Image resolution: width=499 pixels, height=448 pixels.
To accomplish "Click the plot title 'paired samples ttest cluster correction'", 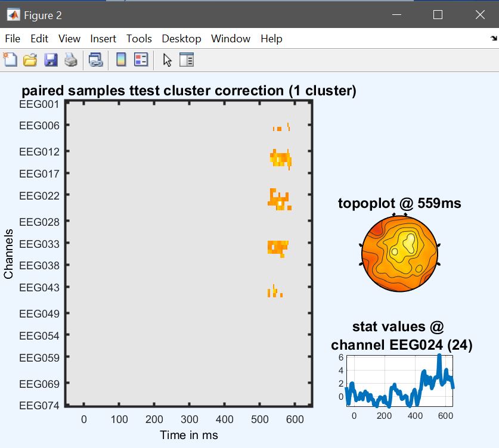I will click(x=189, y=91).
